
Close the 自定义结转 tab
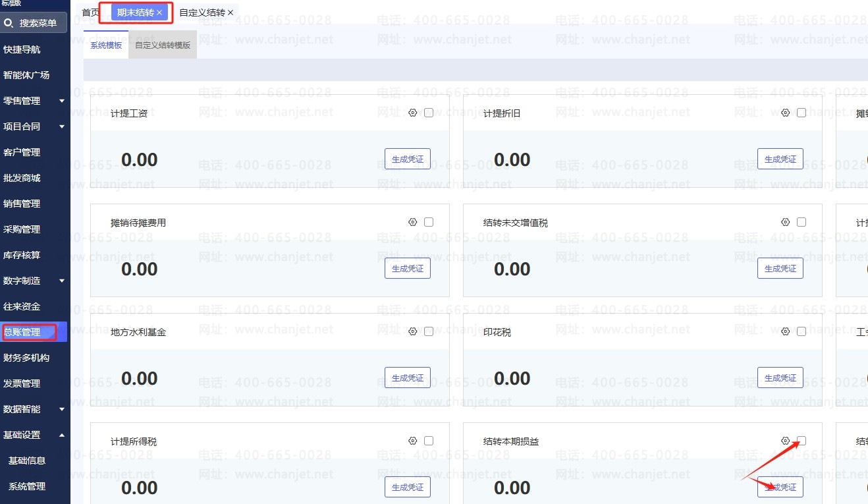pyautogui.click(x=231, y=13)
